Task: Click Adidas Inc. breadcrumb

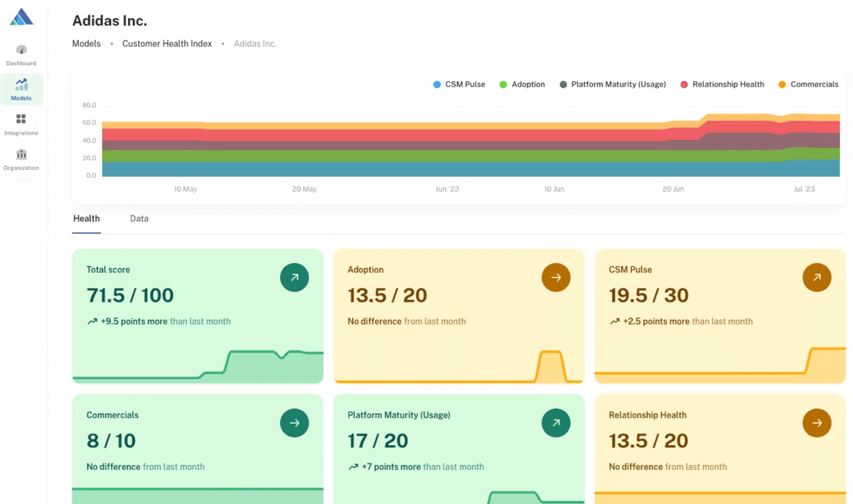Action: (255, 43)
